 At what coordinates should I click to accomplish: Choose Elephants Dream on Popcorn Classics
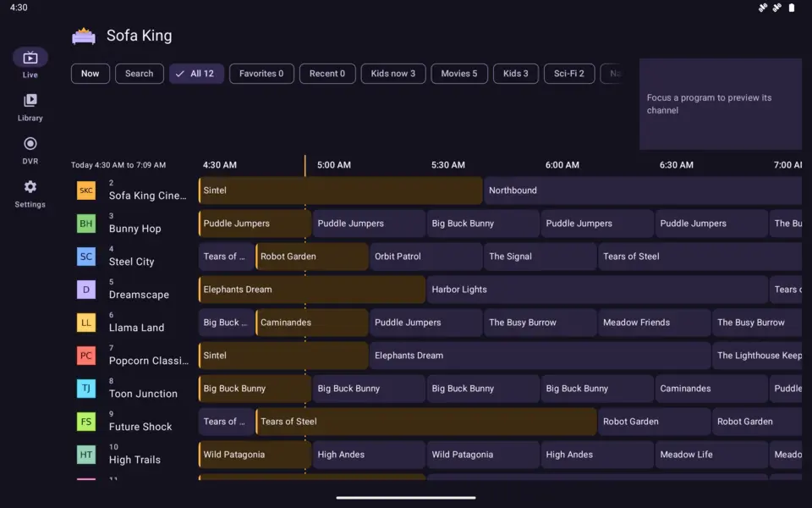540,356
